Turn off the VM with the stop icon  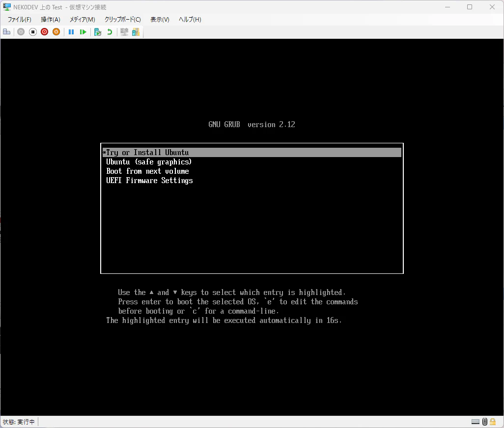(x=33, y=32)
